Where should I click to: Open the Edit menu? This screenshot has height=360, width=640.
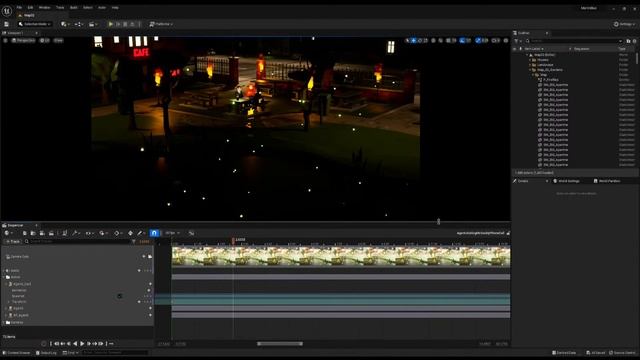[x=30, y=7]
